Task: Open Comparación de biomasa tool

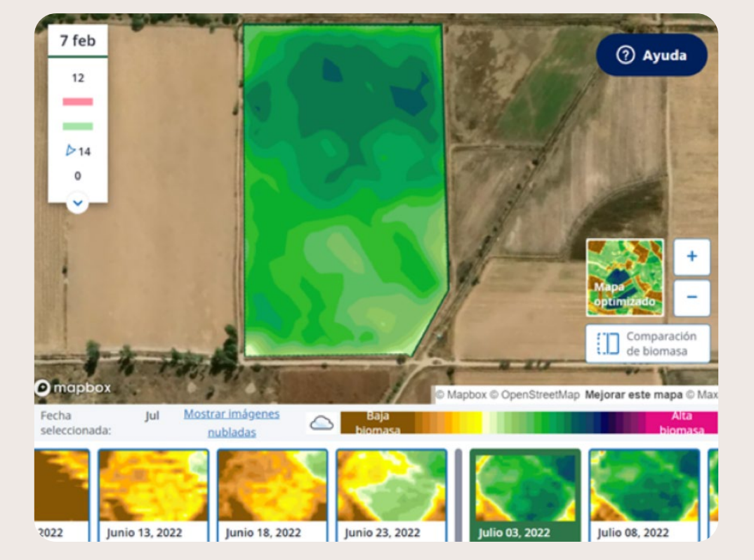Action: pyautogui.click(x=647, y=344)
